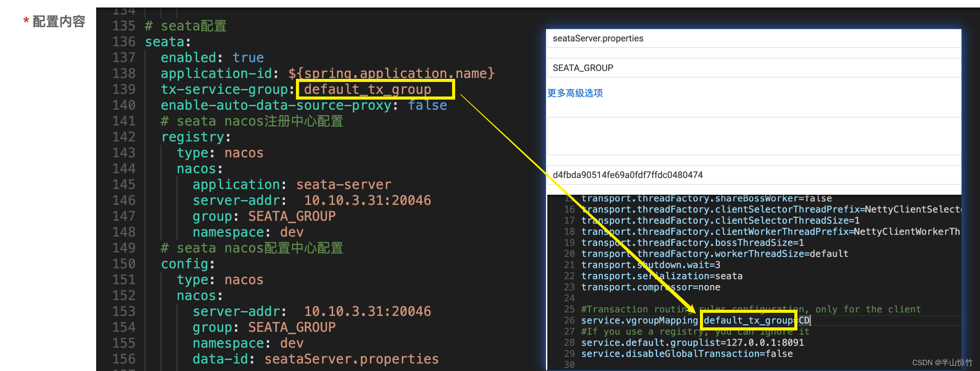Click 'application: seata-server' on line 145
The height and width of the screenshot is (371, 980).
[x=292, y=185]
